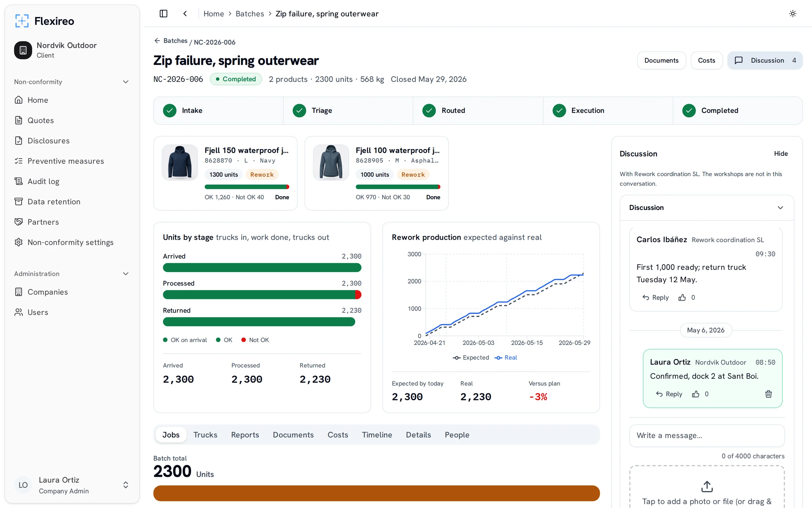The width and height of the screenshot is (812, 508).
Task: Click the Rework tag on Fjell 100
Action: click(413, 174)
